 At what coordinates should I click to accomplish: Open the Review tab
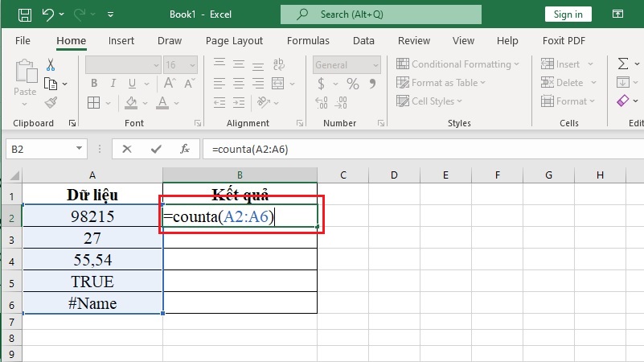[414, 41]
